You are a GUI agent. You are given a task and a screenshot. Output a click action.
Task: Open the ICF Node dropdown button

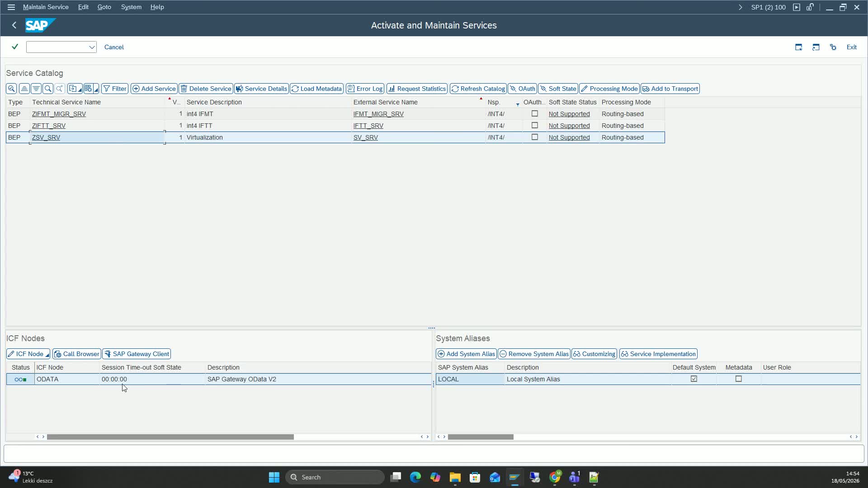tap(28, 354)
